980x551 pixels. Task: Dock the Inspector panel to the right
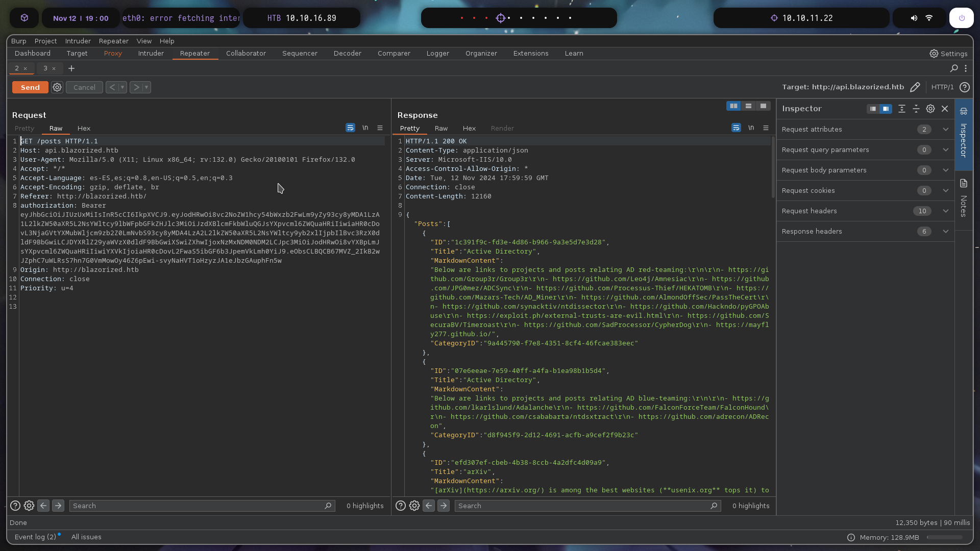(x=886, y=109)
